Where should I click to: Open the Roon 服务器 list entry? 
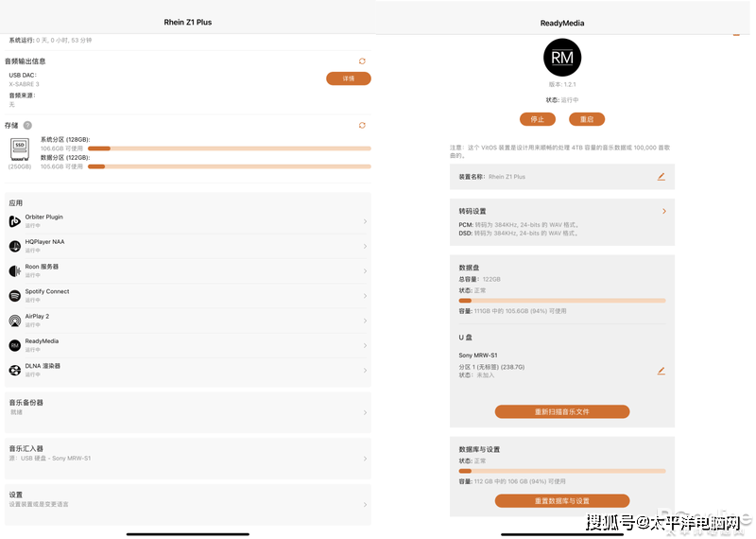187,271
